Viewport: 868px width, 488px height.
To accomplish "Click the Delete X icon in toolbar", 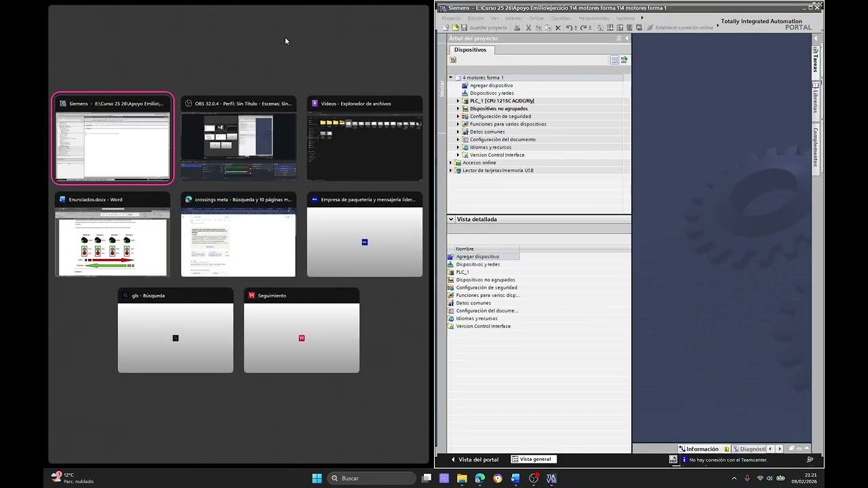I will pos(558,28).
